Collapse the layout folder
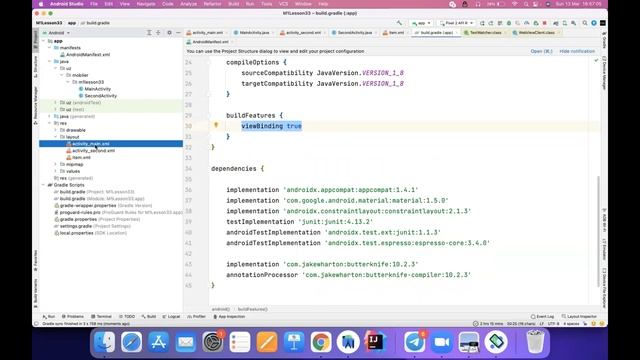The image size is (640, 360). (56, 137)
